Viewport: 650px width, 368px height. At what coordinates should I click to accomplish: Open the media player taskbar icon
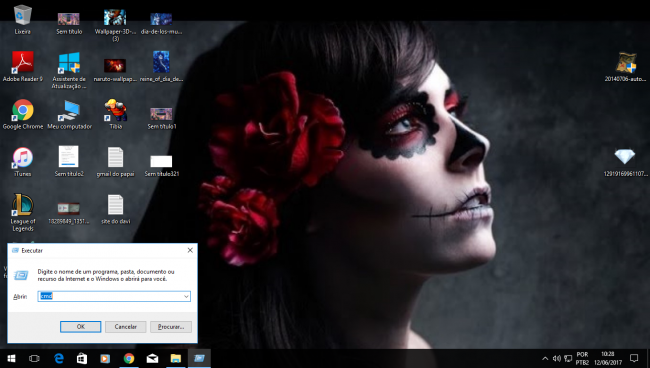105,358
